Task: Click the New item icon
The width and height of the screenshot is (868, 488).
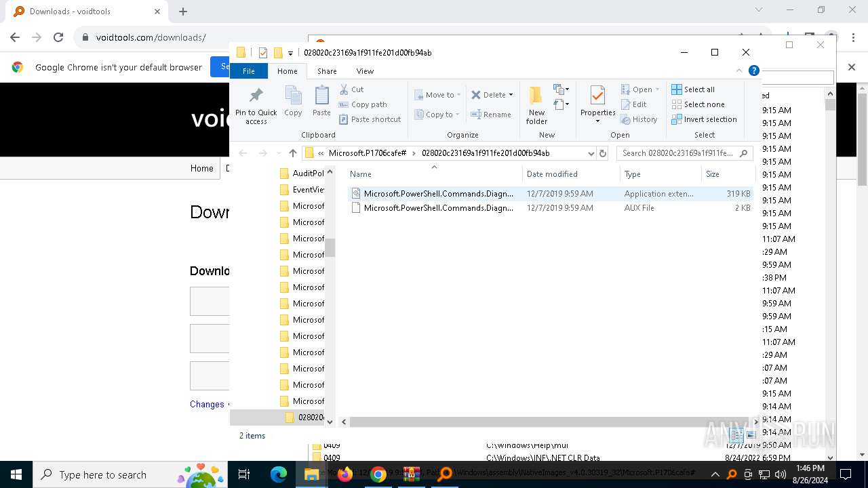Action: [561, 89]
